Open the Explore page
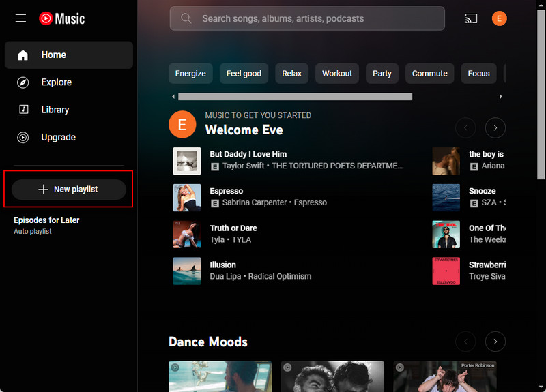546x392 pixels. click(69, 82)
